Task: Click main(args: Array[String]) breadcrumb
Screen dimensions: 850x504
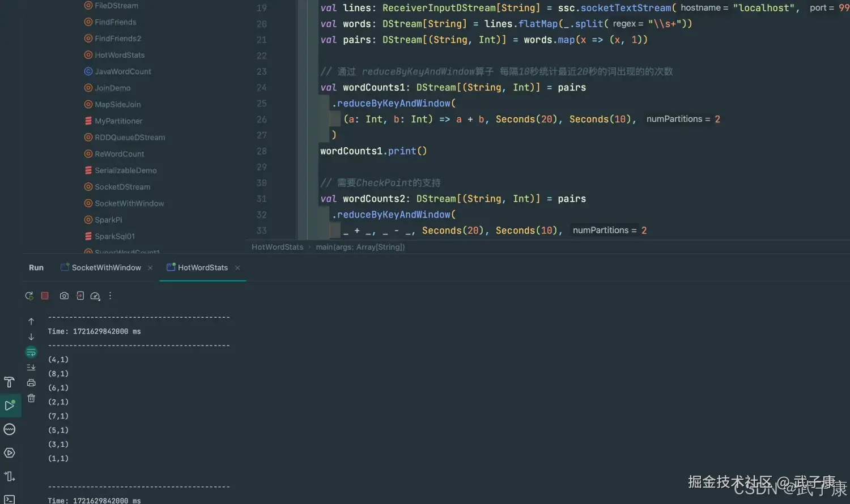Action: [360, 247]
